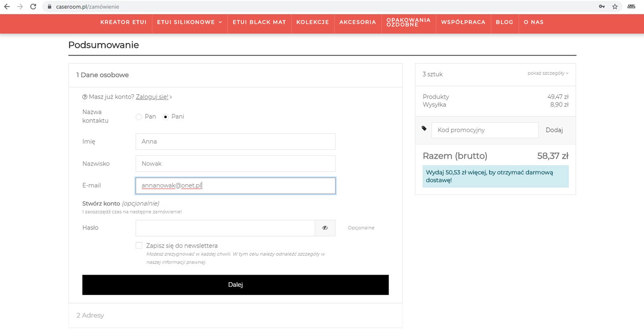
Task: Click the browser forward arrow
Action: pyautogui.click(x=20, y=7)
